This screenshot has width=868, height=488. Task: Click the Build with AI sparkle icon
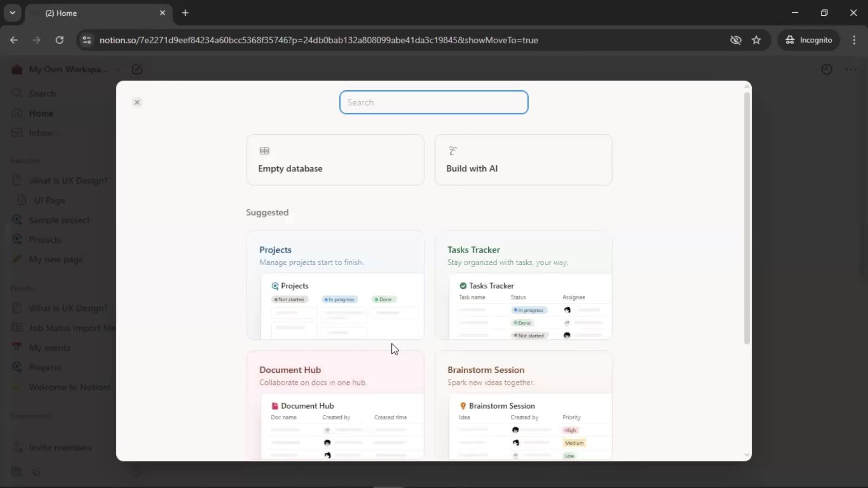(x=453, y=150)
